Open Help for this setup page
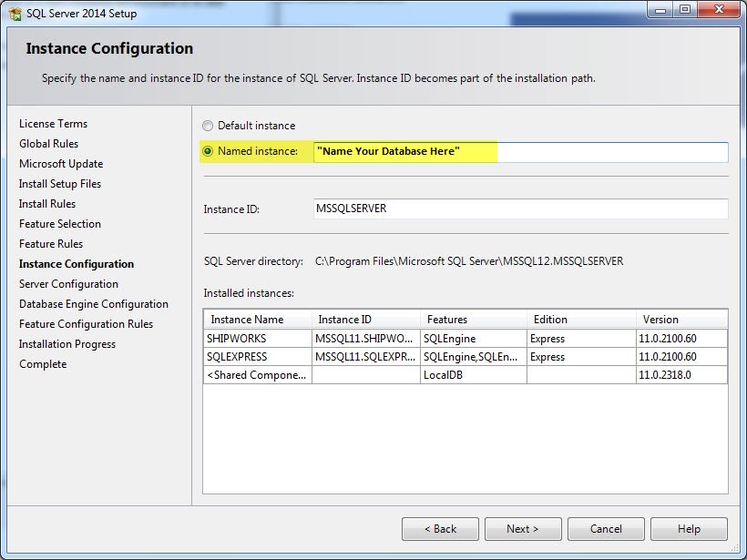The image size is (747, 560). pyautogui.click(x=689, y=529)
